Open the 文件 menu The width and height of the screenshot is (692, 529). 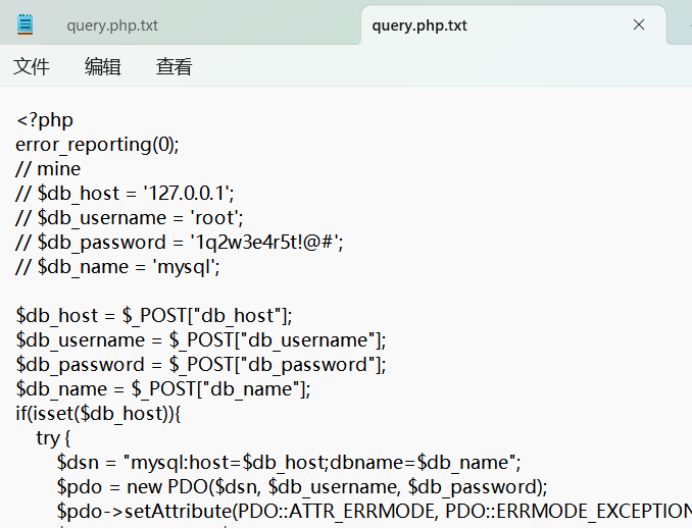tap(31, 67)
